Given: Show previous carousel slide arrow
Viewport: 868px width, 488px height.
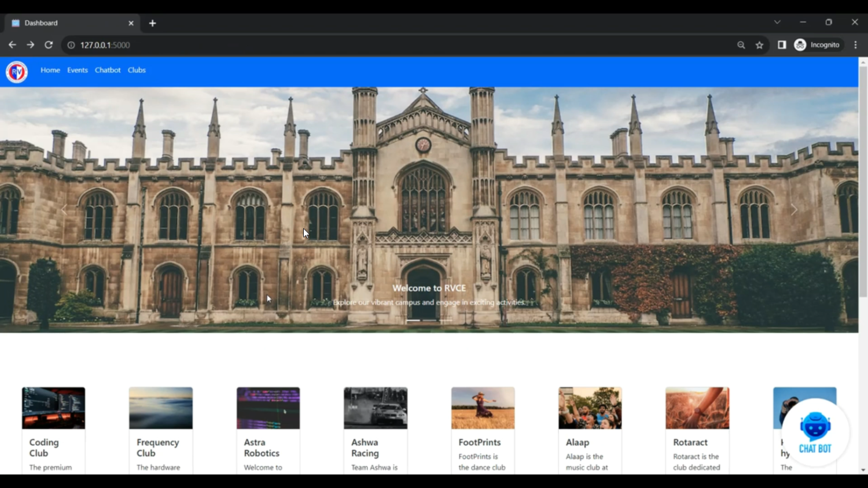Looking at the screenshot, I should [x=64, y=210].
